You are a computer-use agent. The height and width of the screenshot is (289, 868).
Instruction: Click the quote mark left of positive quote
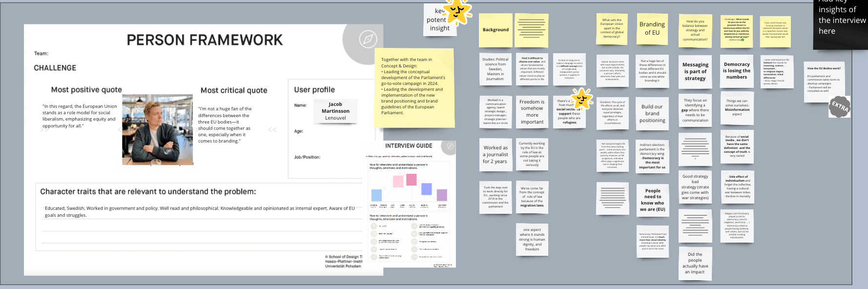click(45, 129)
